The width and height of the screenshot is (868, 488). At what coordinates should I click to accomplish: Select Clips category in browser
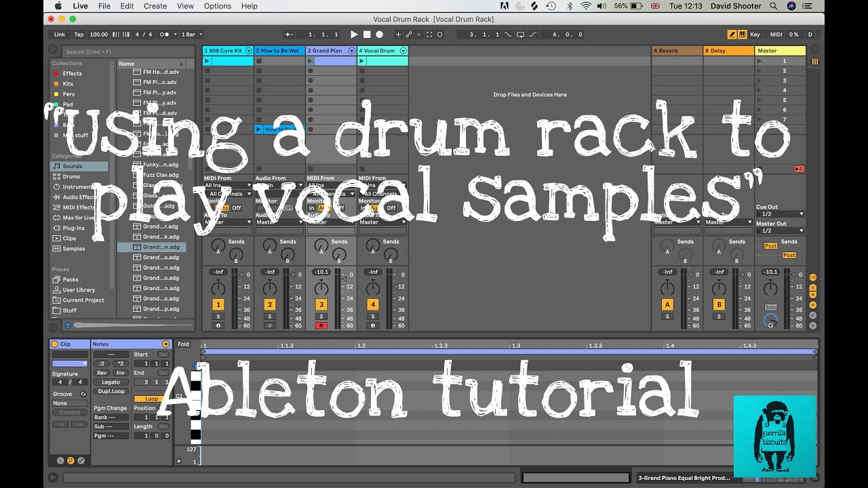pos(69,239)
